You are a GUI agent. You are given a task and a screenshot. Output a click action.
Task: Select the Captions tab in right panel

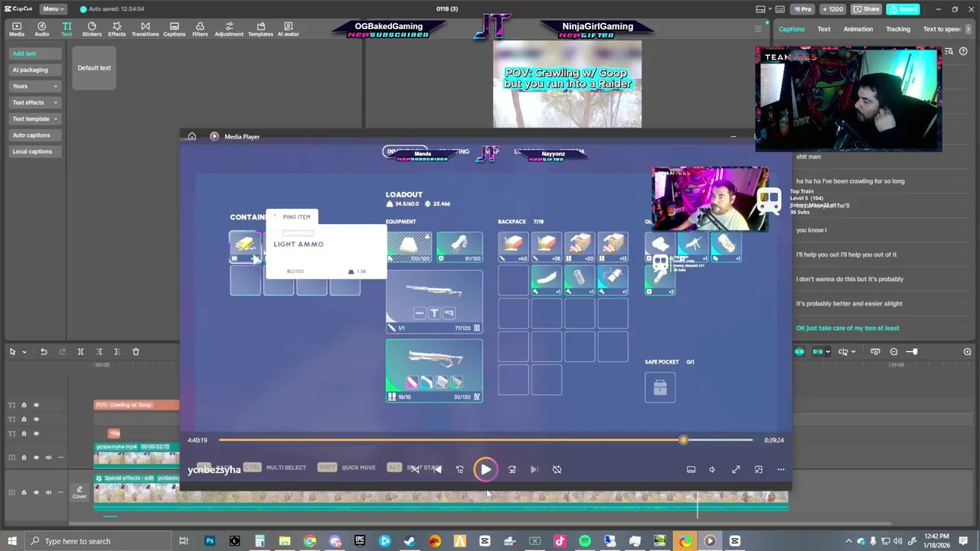click(x=792, y=29)
